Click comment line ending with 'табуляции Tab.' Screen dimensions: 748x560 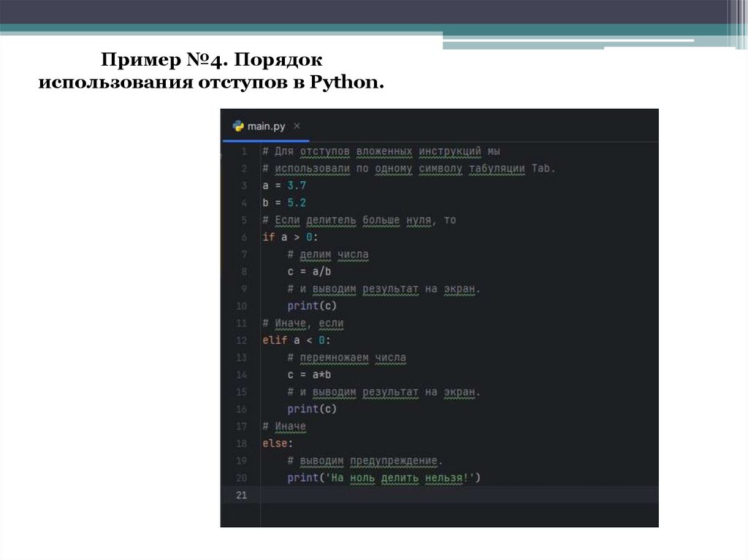click(x=409, y=169)
